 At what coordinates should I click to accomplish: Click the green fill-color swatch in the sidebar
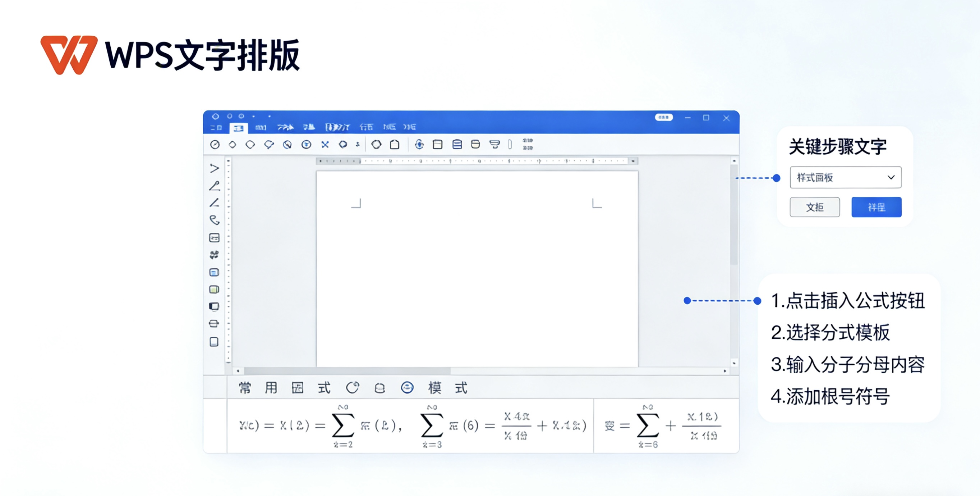(214, 289)
